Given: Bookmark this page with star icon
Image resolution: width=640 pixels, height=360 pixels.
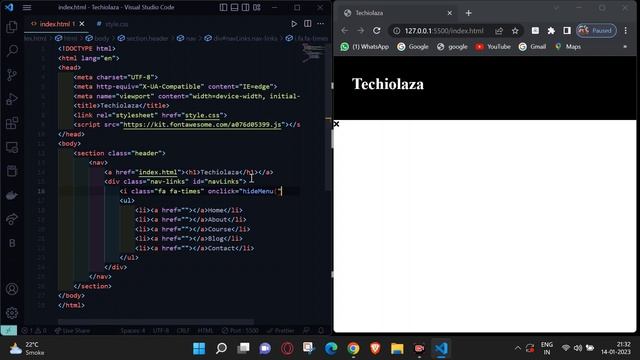Looking at the screenshot, I should (x=515, y=31).
